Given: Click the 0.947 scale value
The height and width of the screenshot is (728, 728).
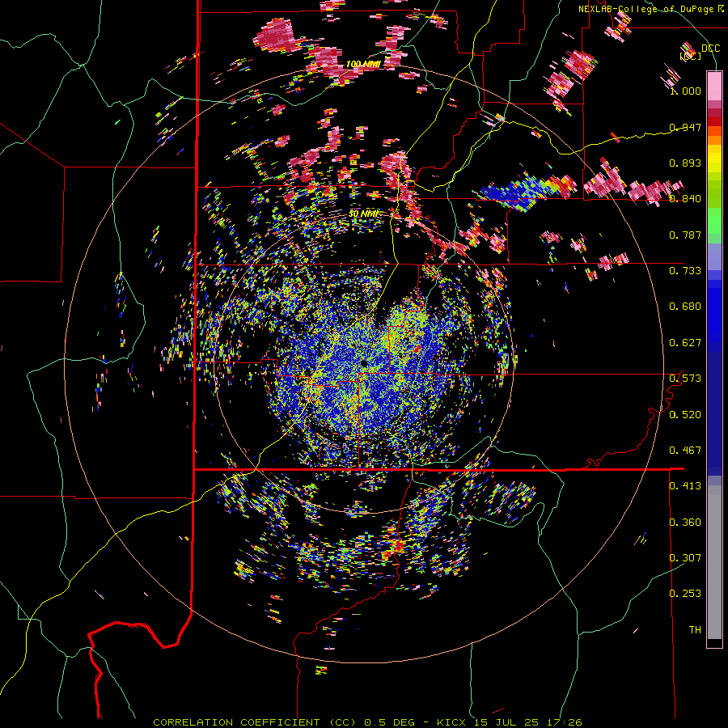Looking at the screenshot, I should 685,127.
